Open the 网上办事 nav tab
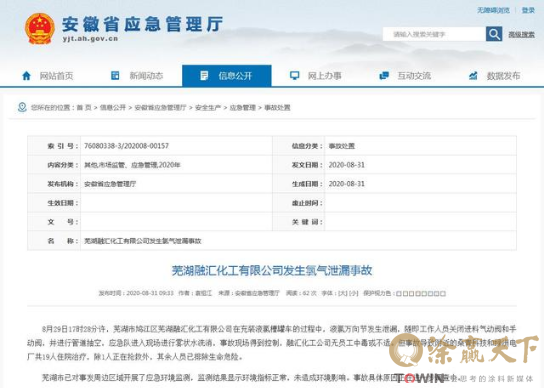Screen dimensions: 544x388 click(316, 76)
